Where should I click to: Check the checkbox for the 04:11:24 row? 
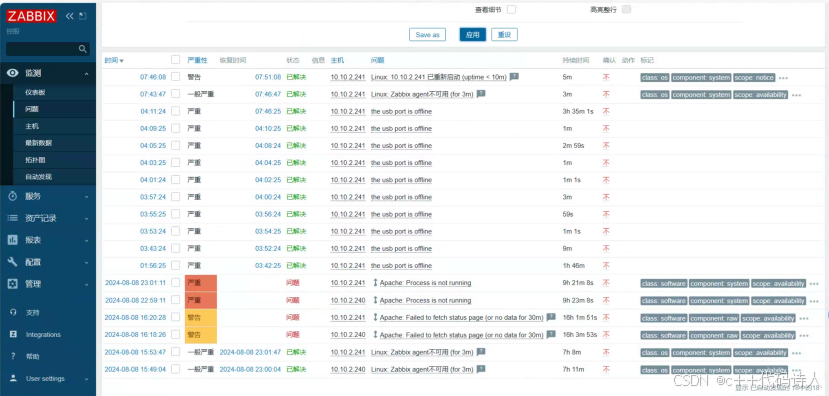pos(176,111)
